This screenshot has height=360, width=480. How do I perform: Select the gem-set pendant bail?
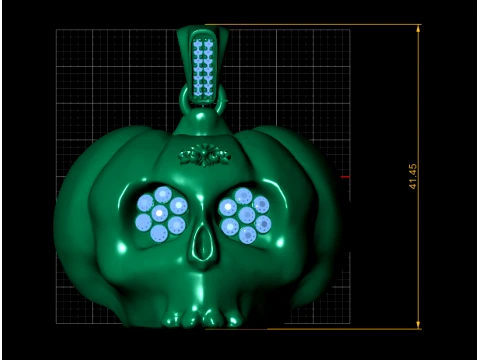point(203,65)
